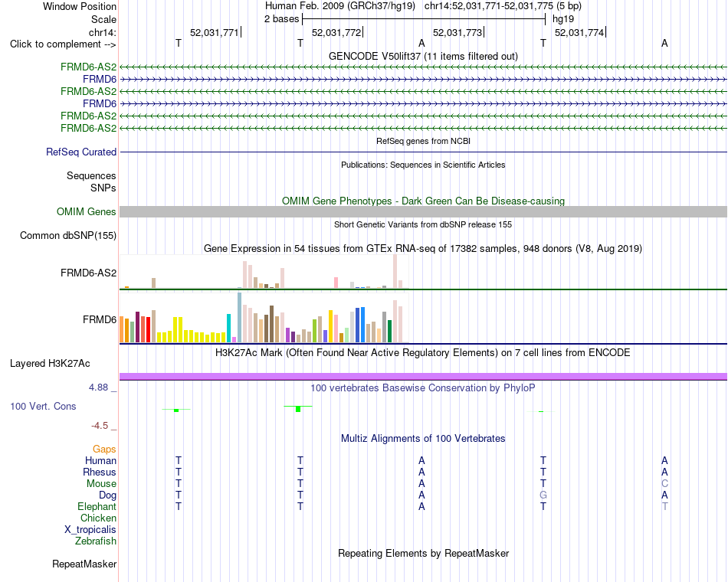
Task: Open the GENCODE V50lift37 track title
Action: point(423,56)
